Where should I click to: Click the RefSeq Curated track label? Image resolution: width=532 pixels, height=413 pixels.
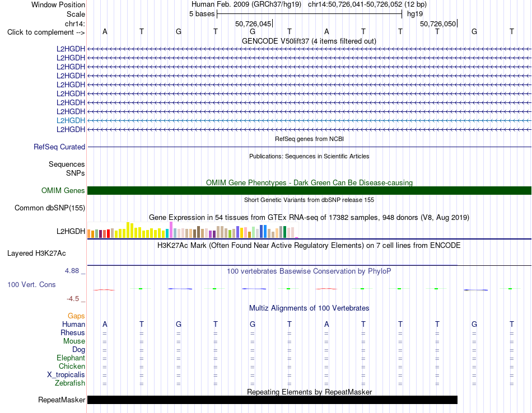coord(59,147)
